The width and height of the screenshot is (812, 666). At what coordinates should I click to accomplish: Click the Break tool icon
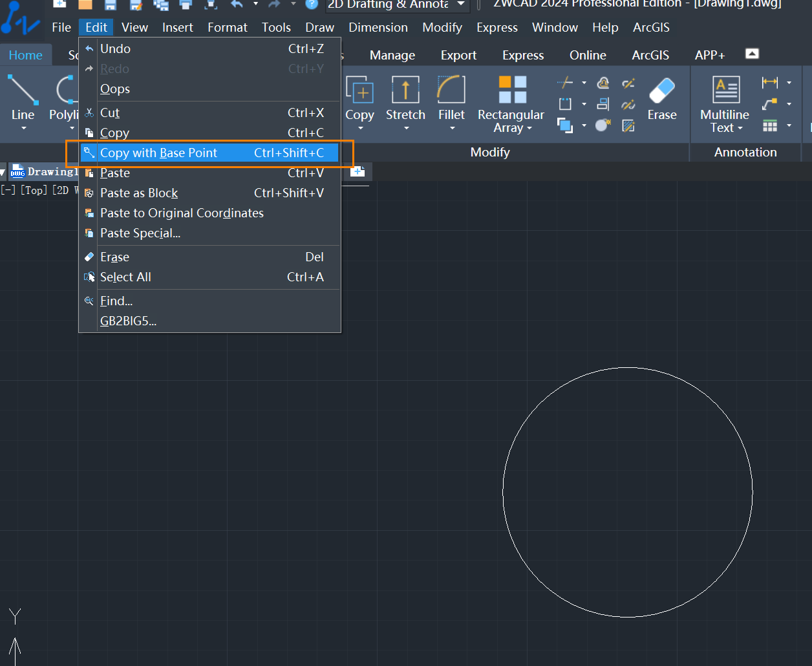[628, 83]
